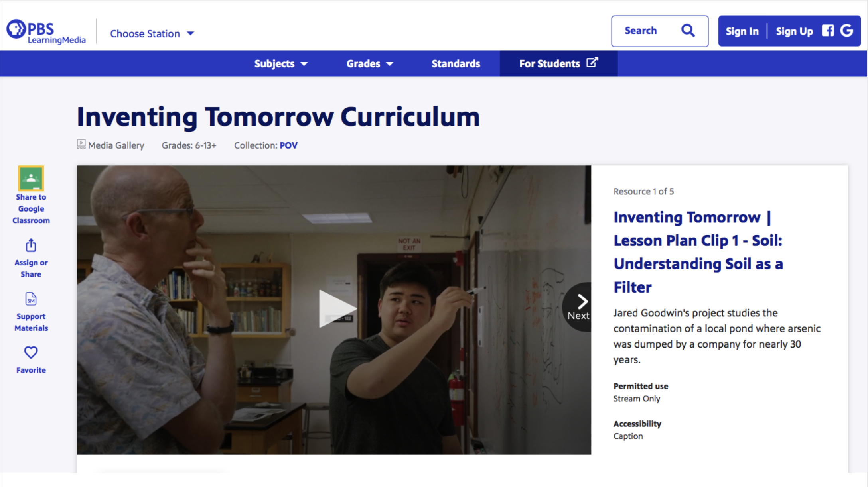Click the search magnifying glass icon
This screenshot has height=487, width=868.
[x=688, y=31]
